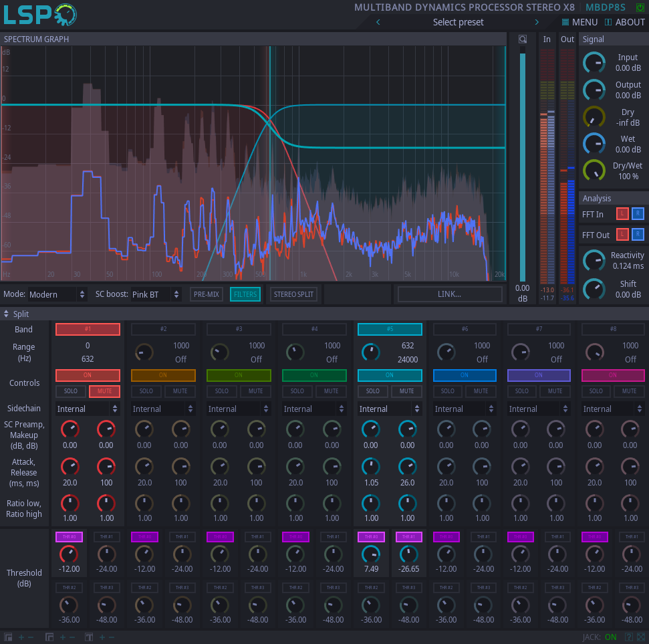Go to the next preset arrow

tap(536, 22)
